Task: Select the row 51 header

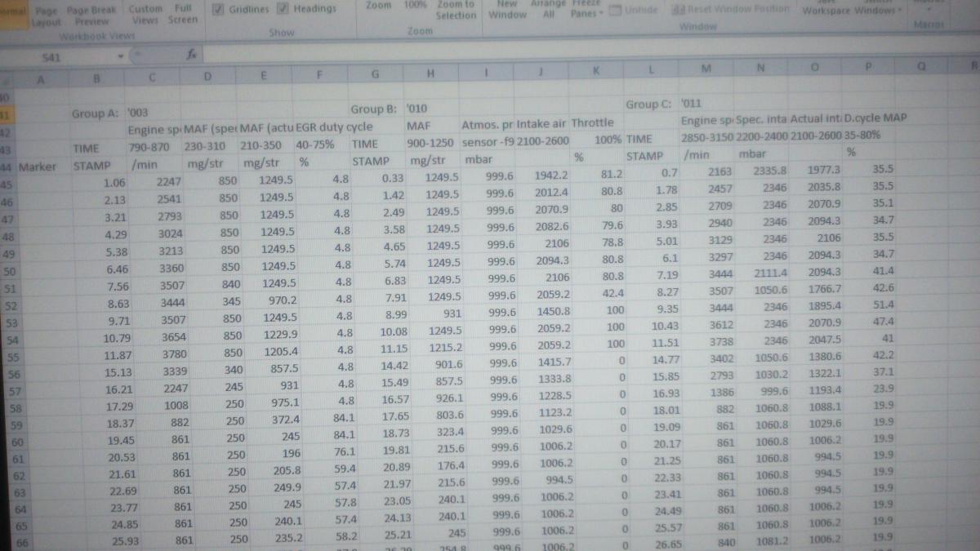Action: point(10,287)
